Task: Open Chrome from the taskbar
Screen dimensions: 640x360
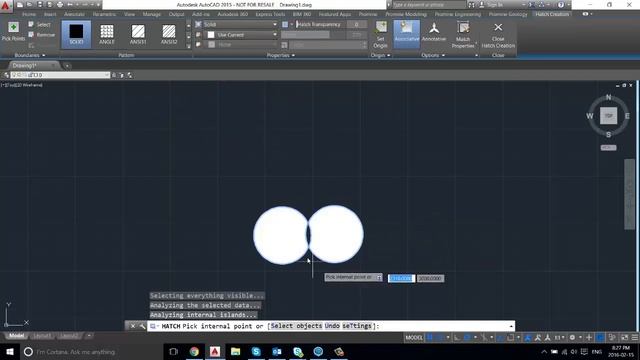Action: click(194, 351)
